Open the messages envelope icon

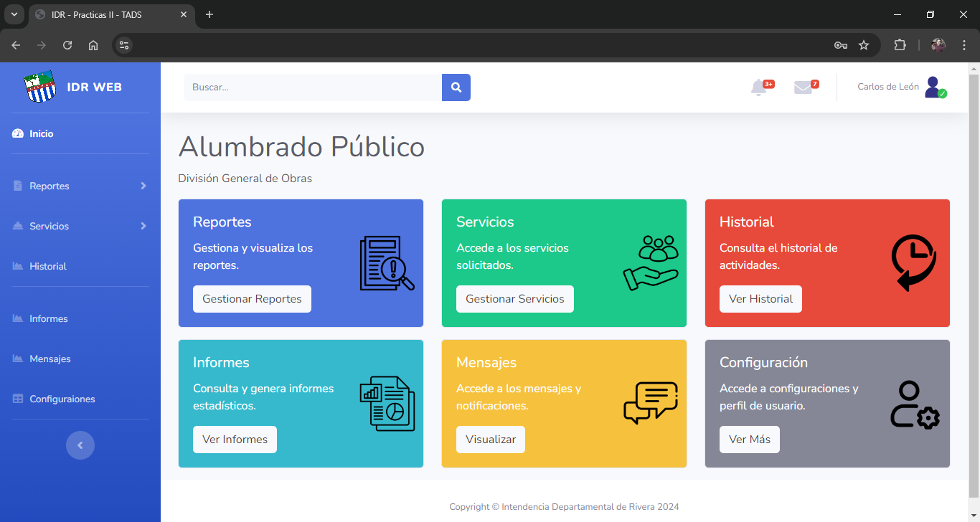click(803, 87)
